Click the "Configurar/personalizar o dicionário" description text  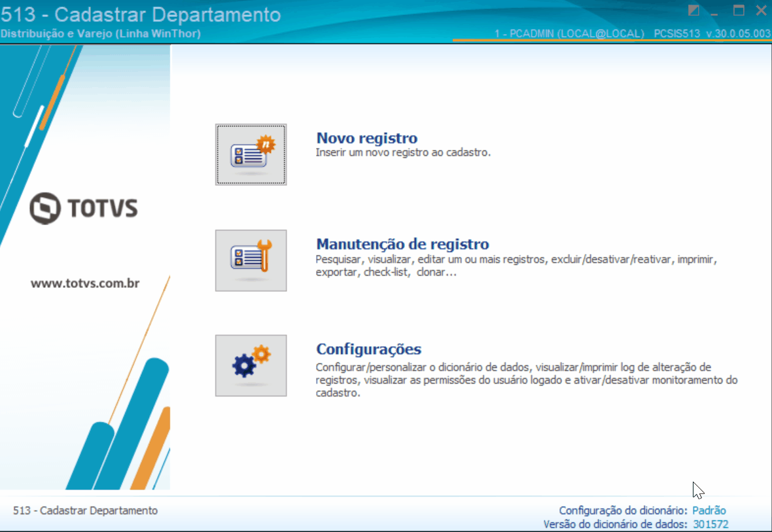[x=526, y=380]
